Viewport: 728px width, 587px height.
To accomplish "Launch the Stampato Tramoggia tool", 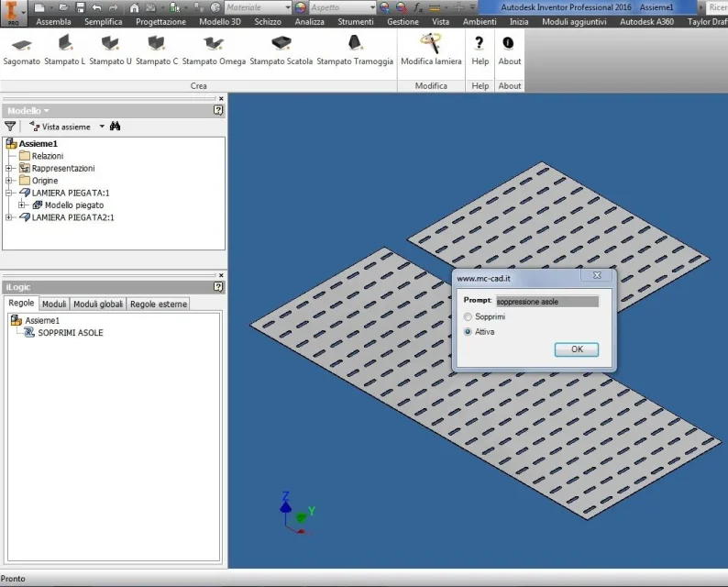I will coord(355,51).
